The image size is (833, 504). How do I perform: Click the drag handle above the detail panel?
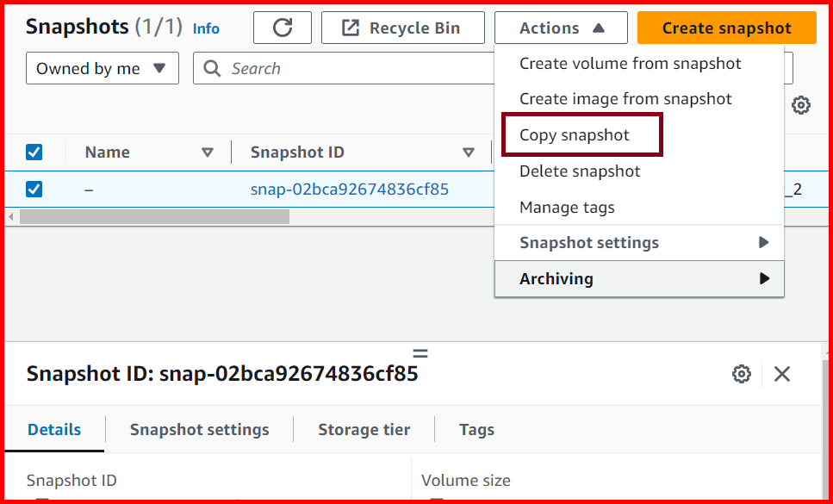click(x=420, y=352)
